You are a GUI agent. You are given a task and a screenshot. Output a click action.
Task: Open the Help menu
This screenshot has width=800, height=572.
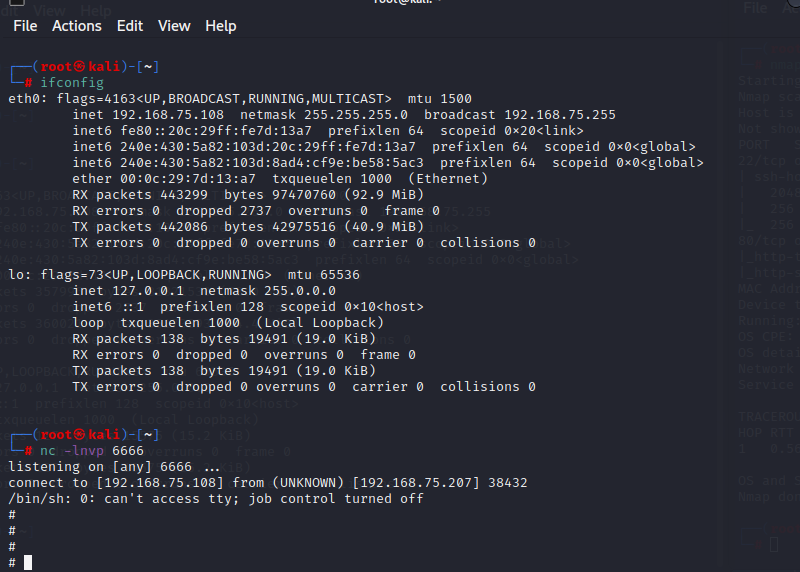(220, 26)
